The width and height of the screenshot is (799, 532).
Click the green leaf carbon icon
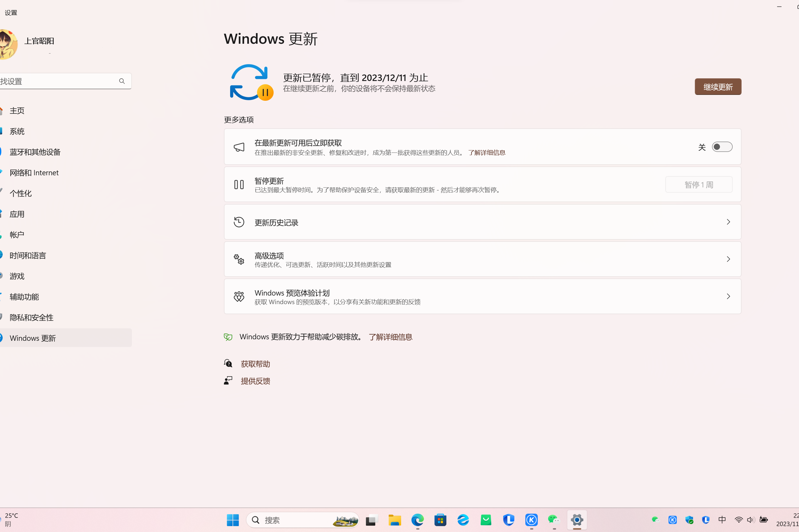click(228, 337)
